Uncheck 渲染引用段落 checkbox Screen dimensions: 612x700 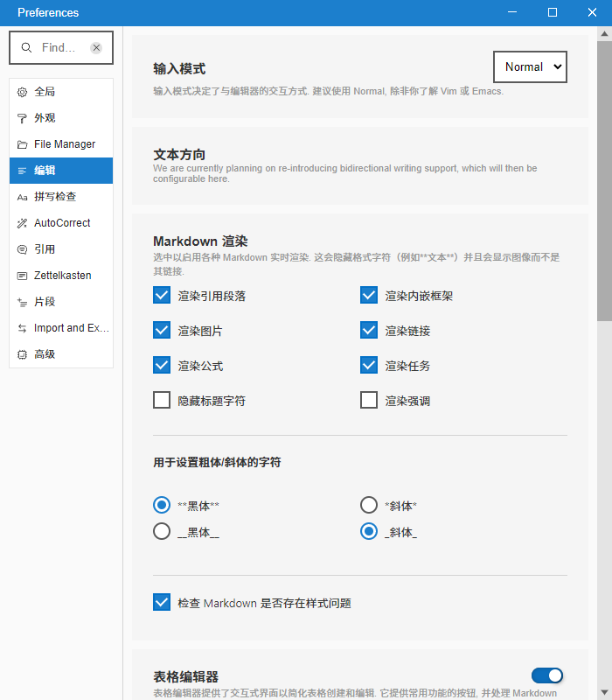click(162, 295)
